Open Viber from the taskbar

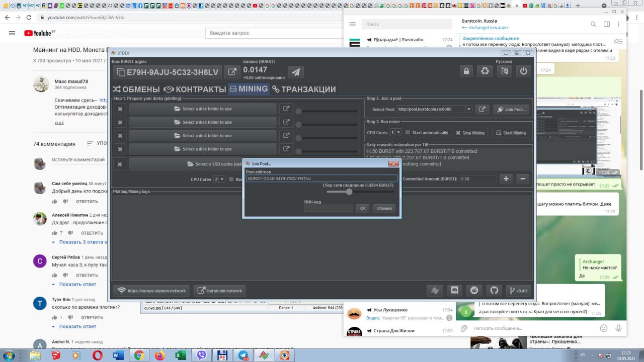(202, 355)
